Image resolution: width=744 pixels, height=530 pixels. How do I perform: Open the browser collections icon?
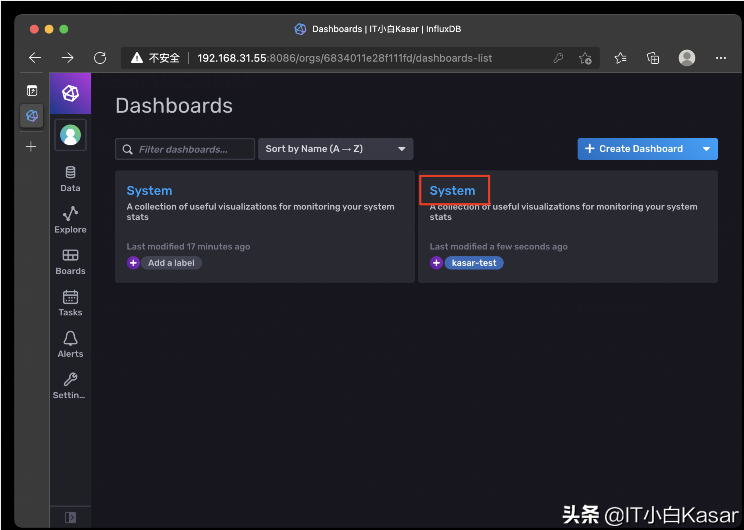point(653,58)
